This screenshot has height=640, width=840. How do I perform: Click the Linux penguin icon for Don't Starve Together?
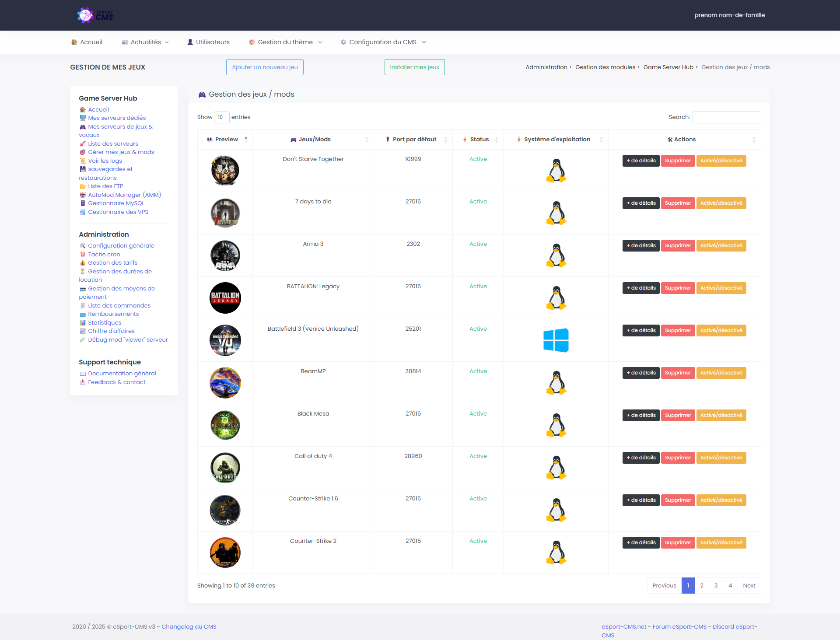click(556, 171)
